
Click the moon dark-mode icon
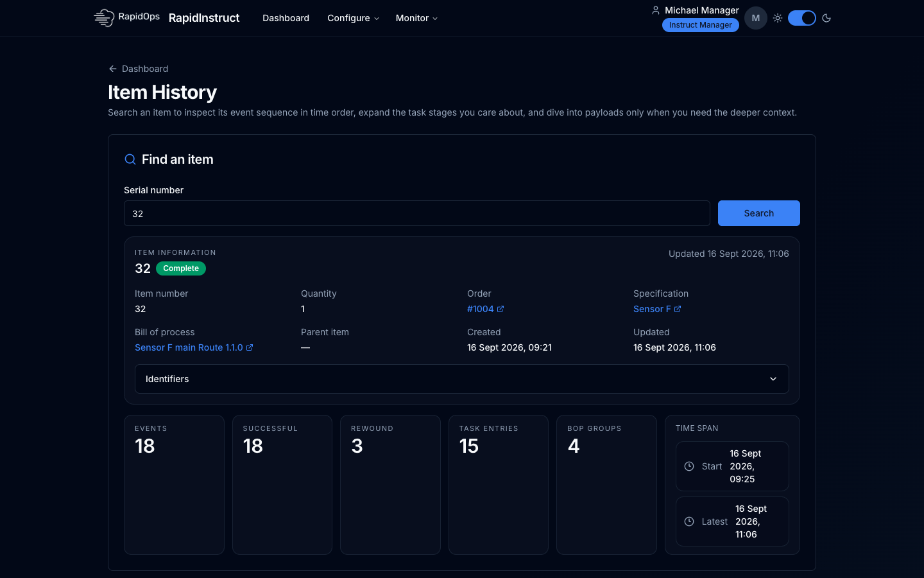[x=826, y=18]
